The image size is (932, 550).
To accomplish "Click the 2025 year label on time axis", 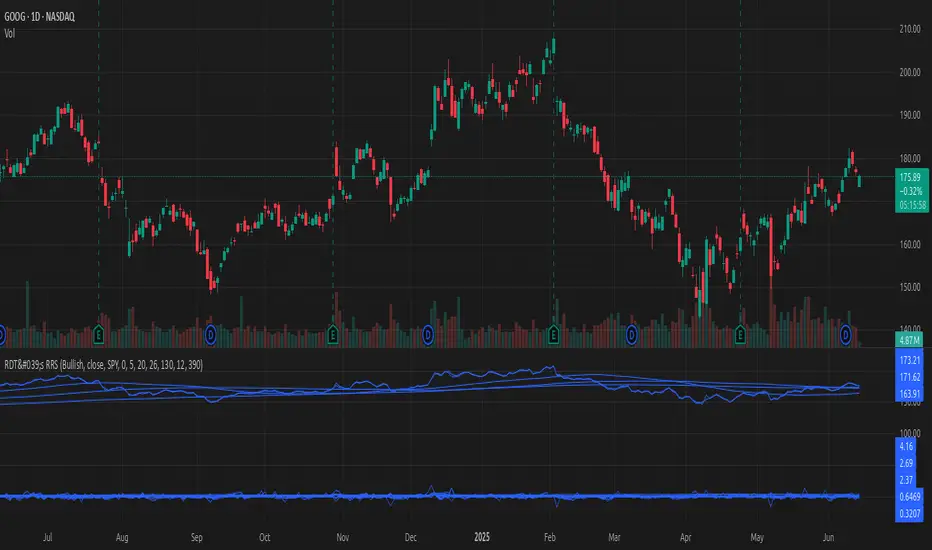I will point(482,537).
